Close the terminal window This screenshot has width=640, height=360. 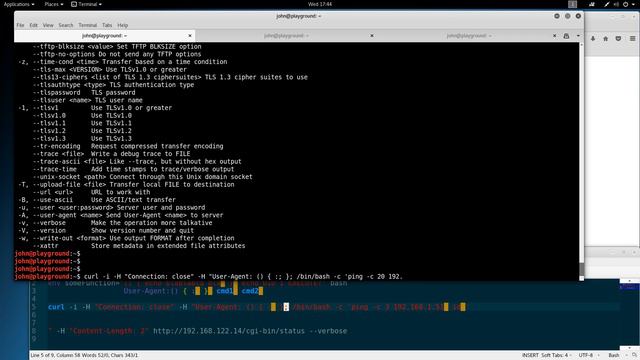click(578, 16)
